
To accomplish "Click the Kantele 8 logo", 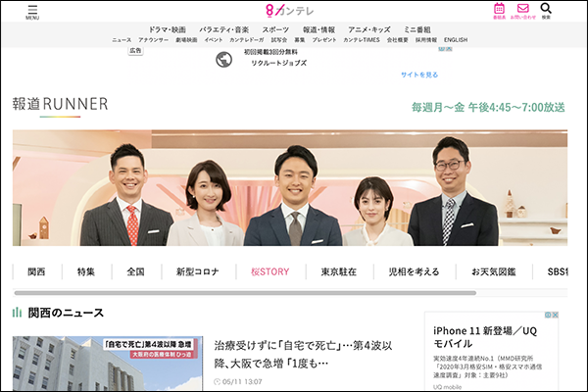I will [289, 11].
